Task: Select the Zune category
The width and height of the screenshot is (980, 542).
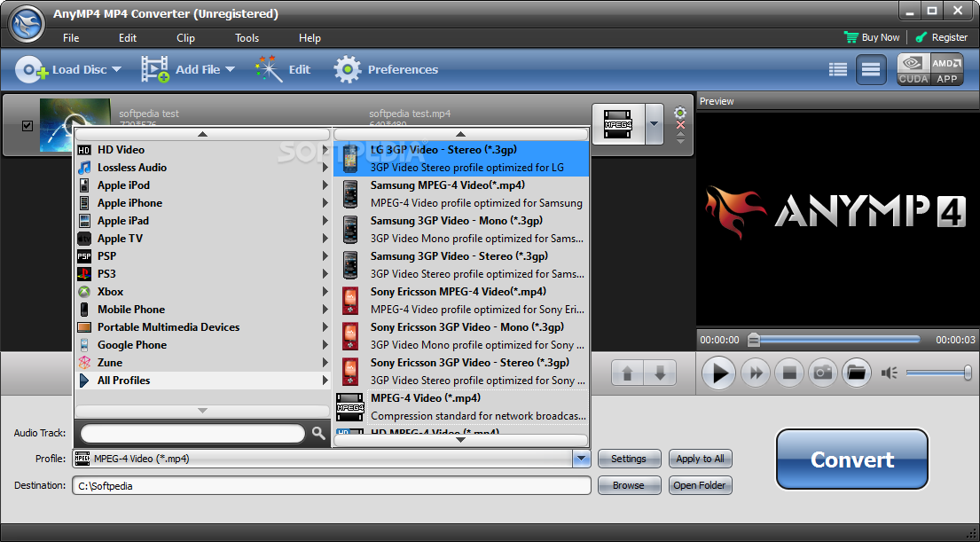Action: coord(202,363)
